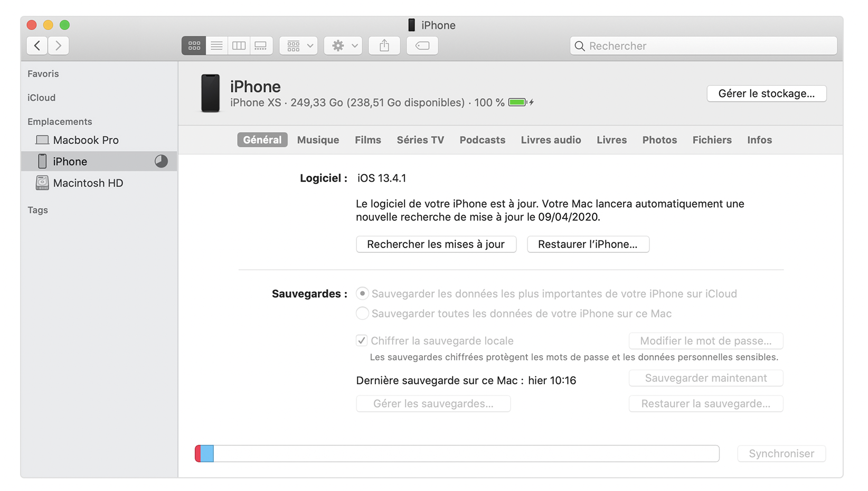Screen dimensions: 868x491
Task: Focus the Rechercher search field
Action: [x=703, y=46]
